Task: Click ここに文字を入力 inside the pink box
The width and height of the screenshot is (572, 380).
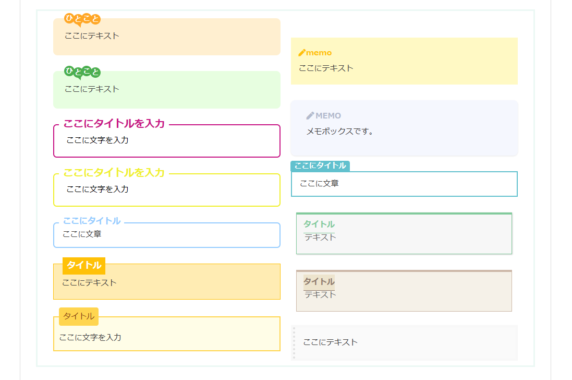Action: 97,140
